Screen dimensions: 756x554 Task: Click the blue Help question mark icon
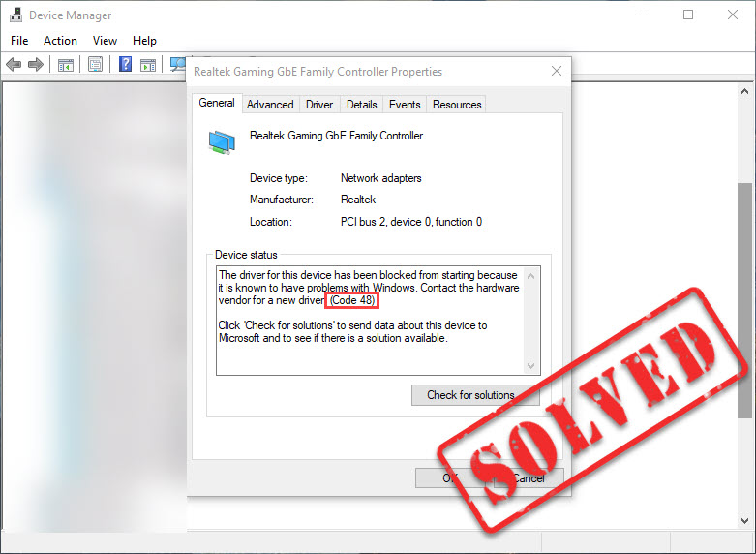(x=125, y=65)
